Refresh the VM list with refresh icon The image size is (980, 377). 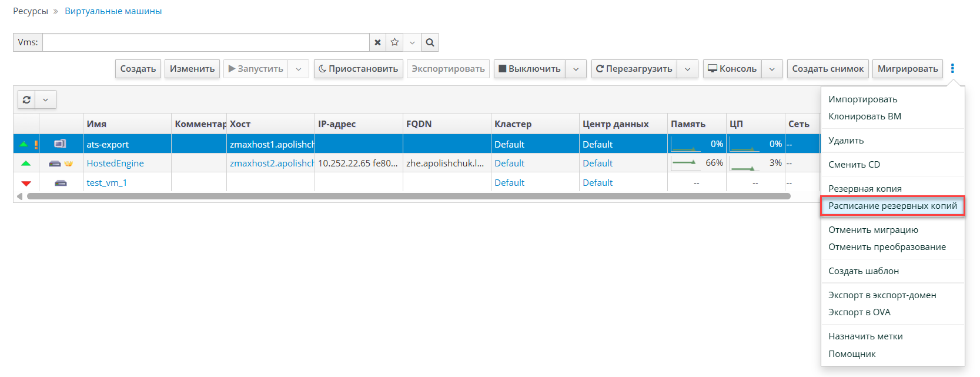tap(26, 99)
